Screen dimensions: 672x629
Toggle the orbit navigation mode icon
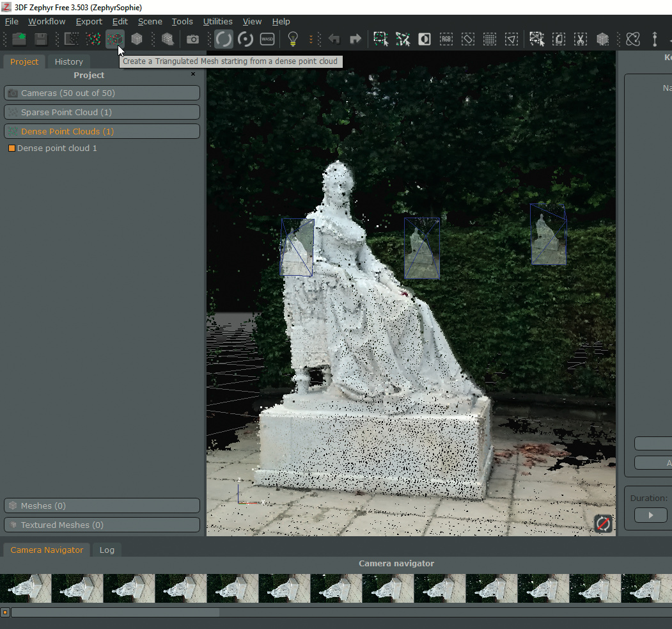[224, 40]
